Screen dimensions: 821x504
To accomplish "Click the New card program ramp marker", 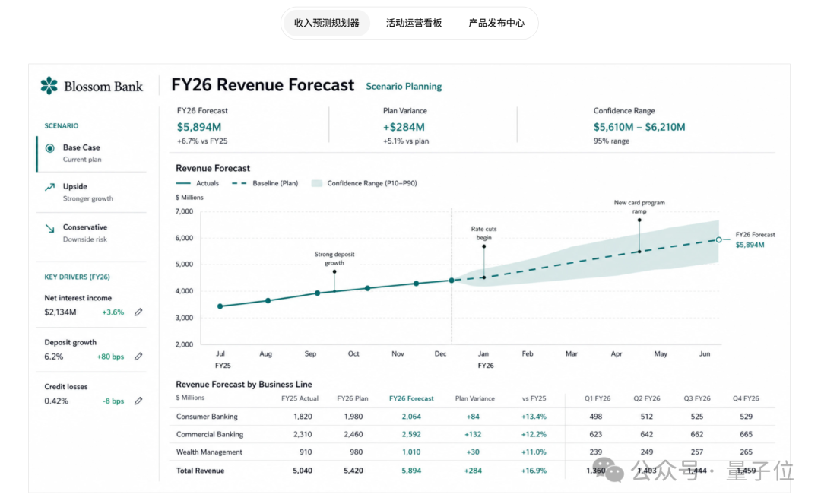I will [x=639, y=220].
